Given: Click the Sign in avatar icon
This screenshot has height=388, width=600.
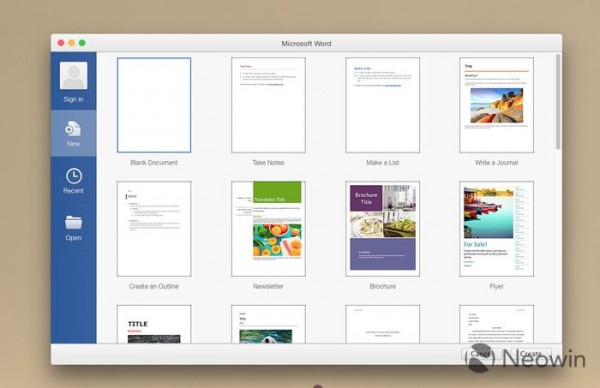Looking at the screenshot, I should click(73, 75).
